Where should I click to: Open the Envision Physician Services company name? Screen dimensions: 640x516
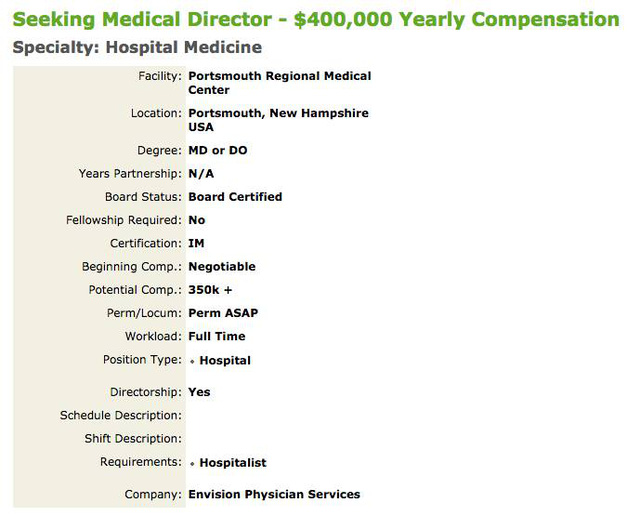(x=274, y=494)
